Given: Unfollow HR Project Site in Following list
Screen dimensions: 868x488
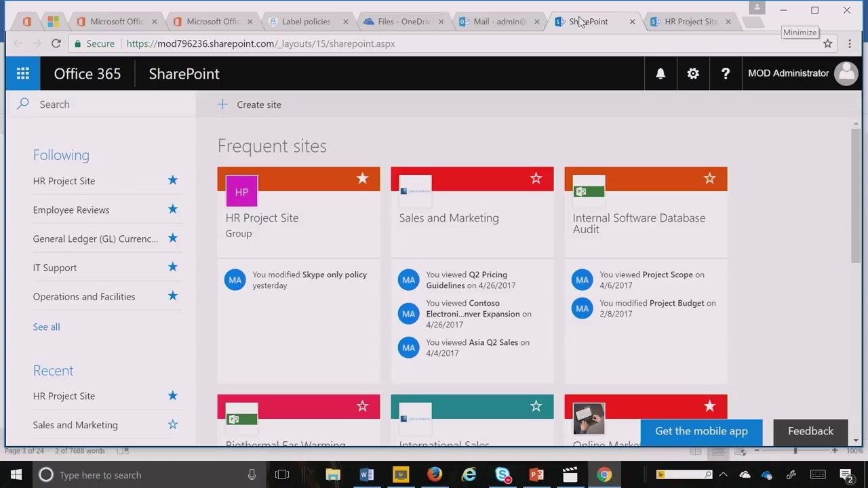Looking at the screenshot, I should coord(173,180).
